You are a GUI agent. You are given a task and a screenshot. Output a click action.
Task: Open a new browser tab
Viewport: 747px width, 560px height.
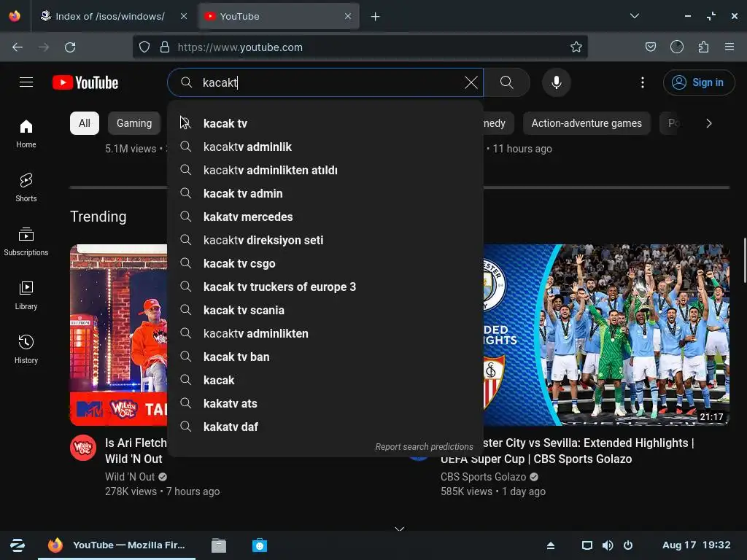pos(376,17)
